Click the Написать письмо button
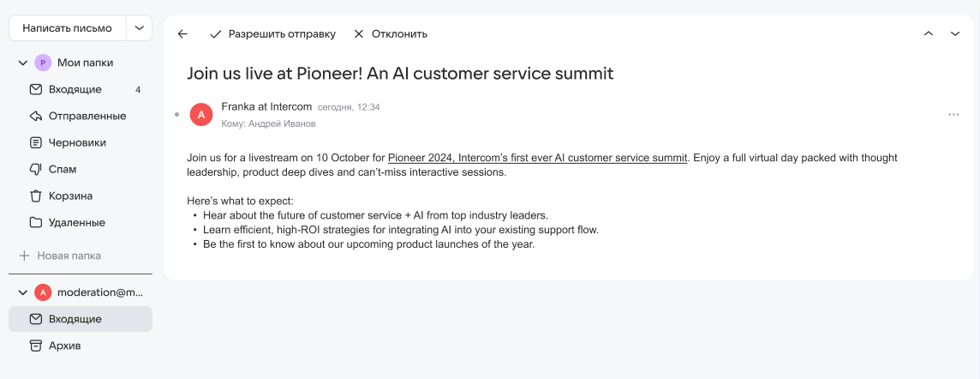Viewport: 980px width, 379px height. 67,28
